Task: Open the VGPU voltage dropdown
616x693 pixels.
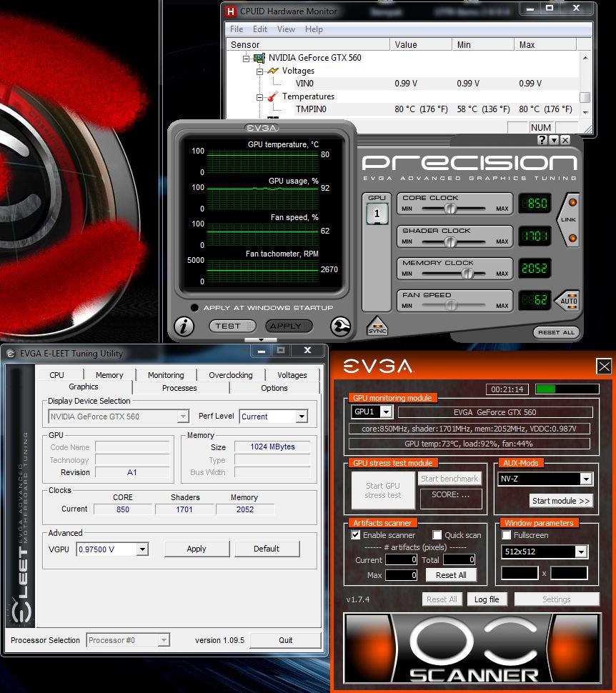Action: (x=142, y=549)
